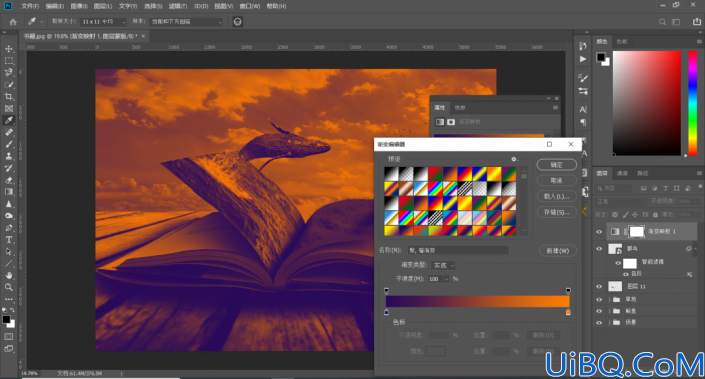Switch to the 色板 tab

click(622, 41)
